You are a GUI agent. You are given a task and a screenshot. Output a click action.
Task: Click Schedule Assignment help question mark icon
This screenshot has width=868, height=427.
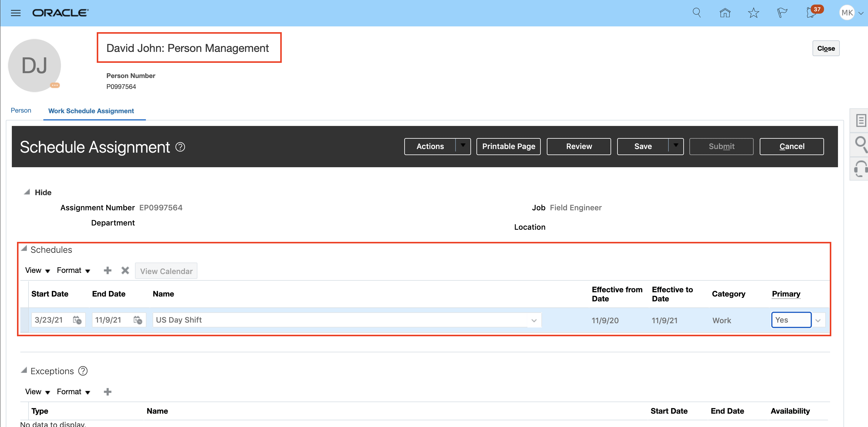[180, 147]
